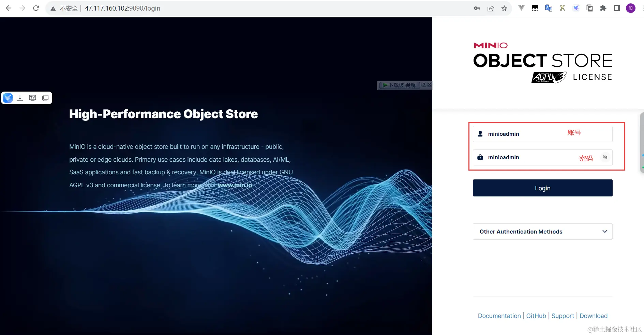Open the copy-document extension icon
Screen dimensions: 644x335
589,8
